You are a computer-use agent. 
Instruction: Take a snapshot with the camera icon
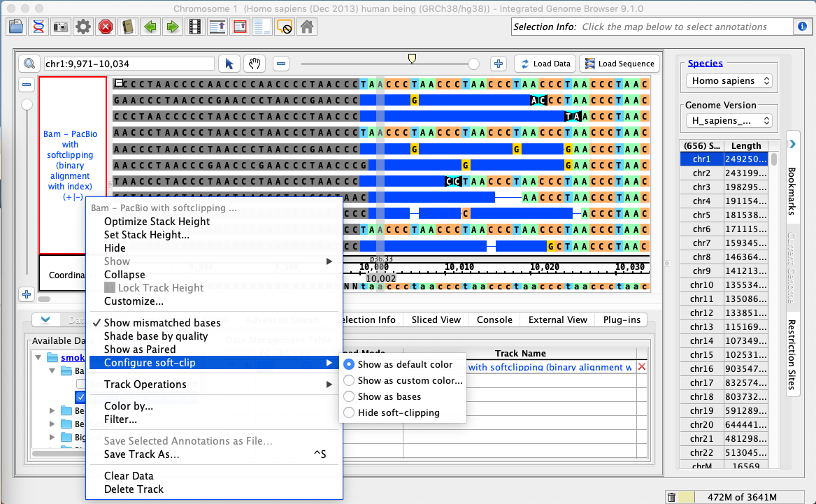(61, 27)
